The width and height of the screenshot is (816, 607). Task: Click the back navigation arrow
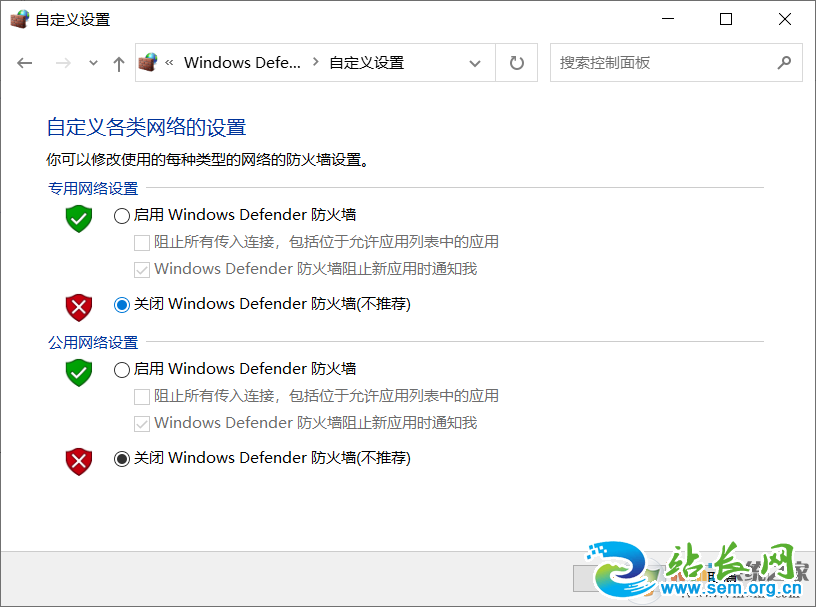pyautogui.click(x=24, y=62)
